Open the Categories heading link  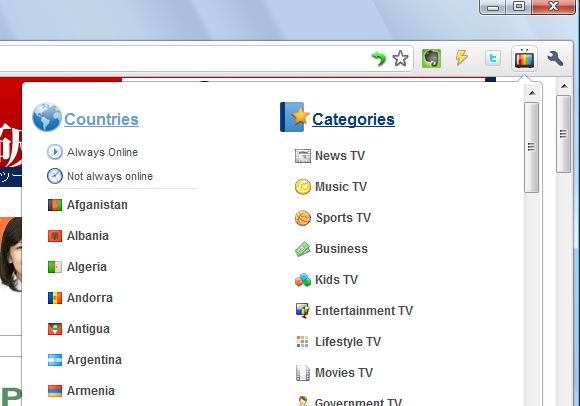[353, 119]
